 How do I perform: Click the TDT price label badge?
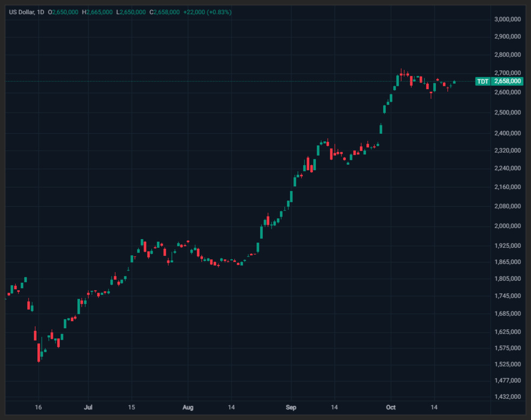[x=483, y=82]
